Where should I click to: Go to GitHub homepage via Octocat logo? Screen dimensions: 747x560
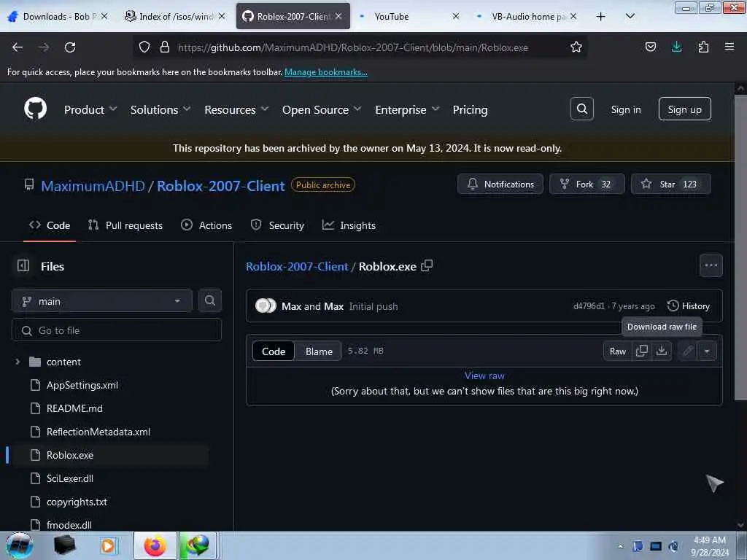pos(35,109)
